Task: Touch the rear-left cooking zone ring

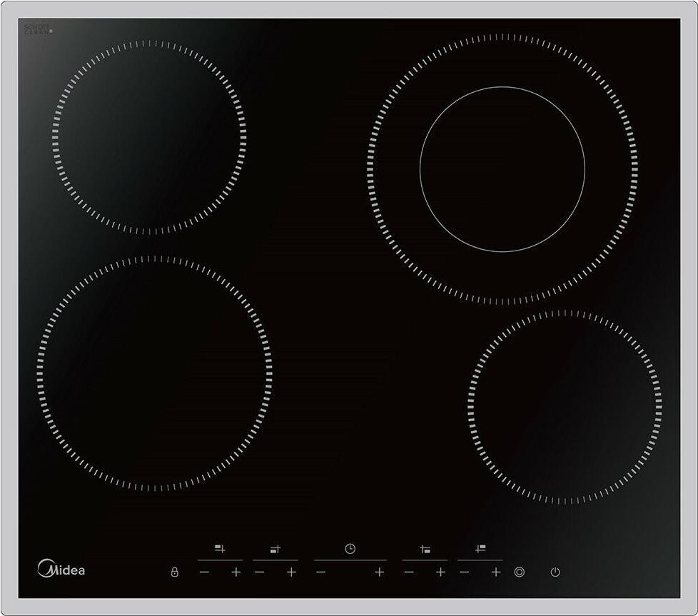Action: (x=149, y=137)
